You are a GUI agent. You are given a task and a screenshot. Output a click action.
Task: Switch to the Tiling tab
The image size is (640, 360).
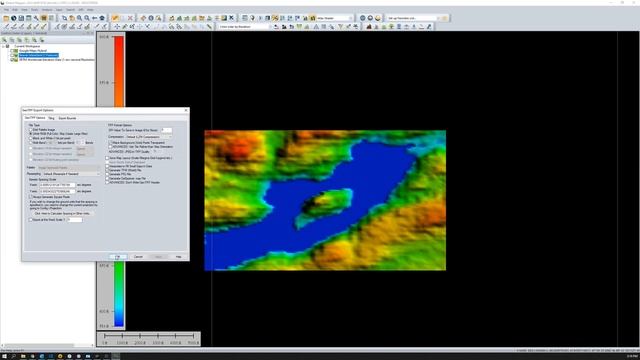51,118
